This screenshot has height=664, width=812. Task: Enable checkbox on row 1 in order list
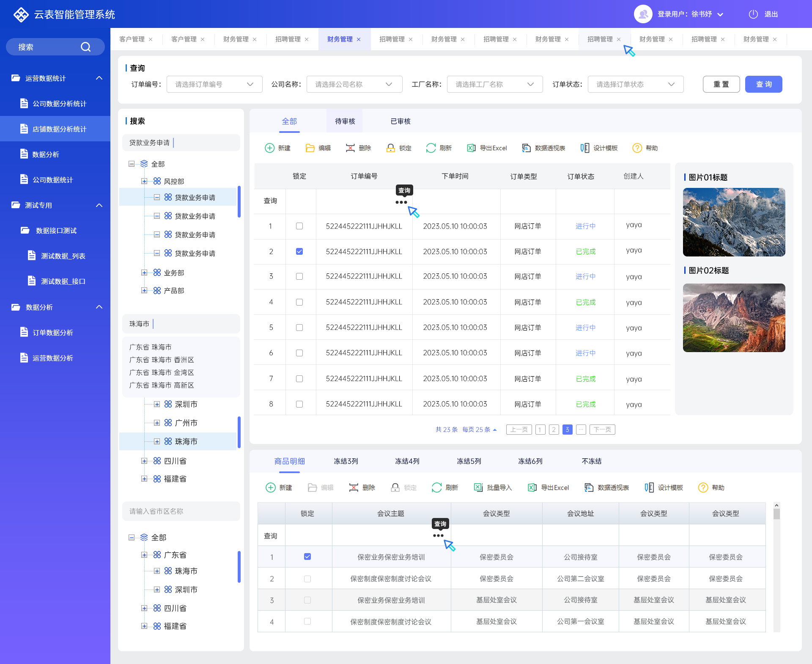pos(299,225)
